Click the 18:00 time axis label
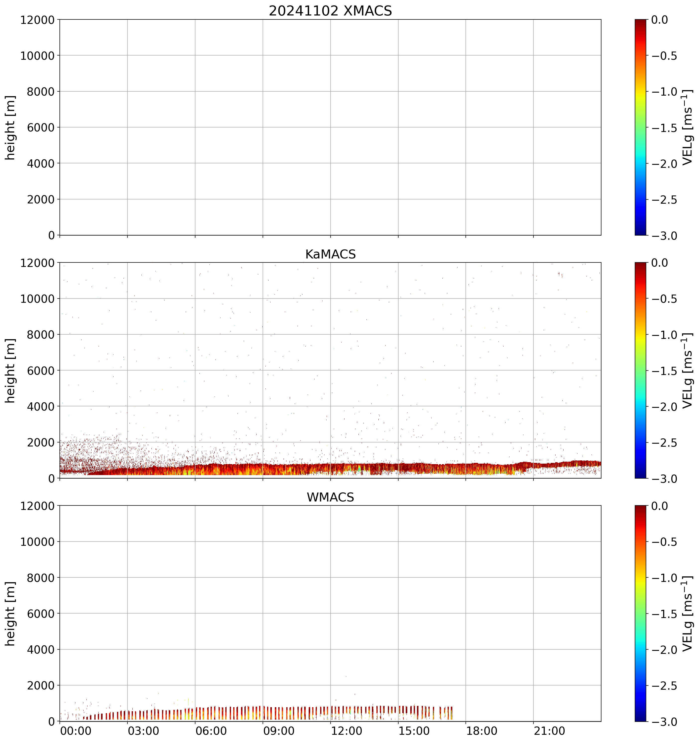This screenshot has height=742, width=700. click(482, 731)
